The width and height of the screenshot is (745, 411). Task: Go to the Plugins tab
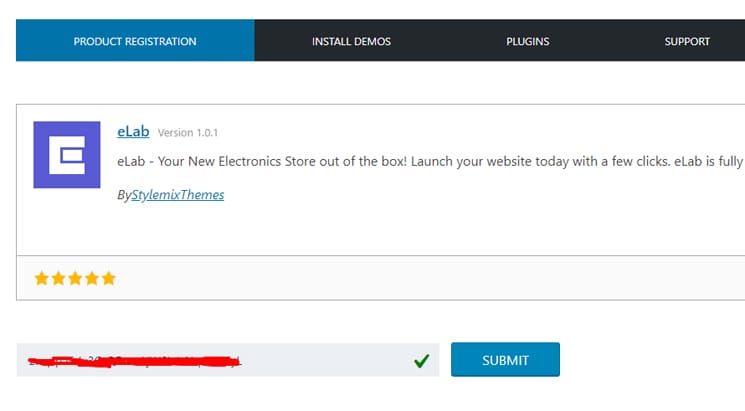pos(527,41)
